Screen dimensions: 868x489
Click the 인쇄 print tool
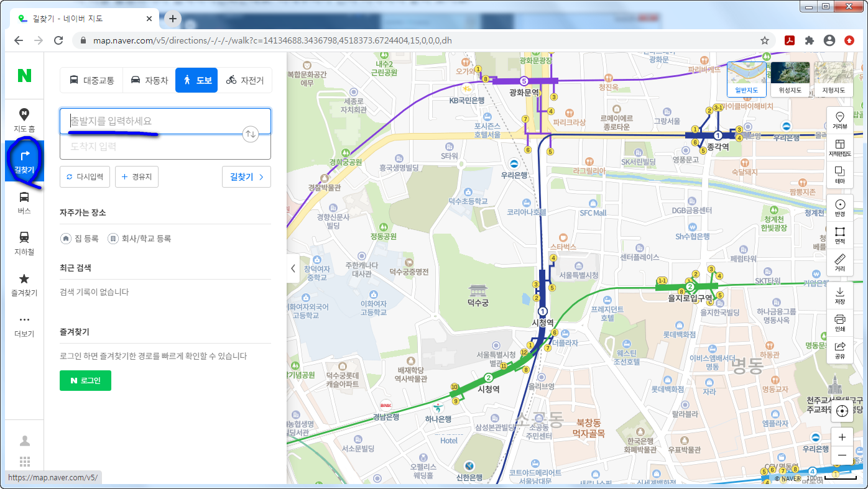click(x=840, y=322)
